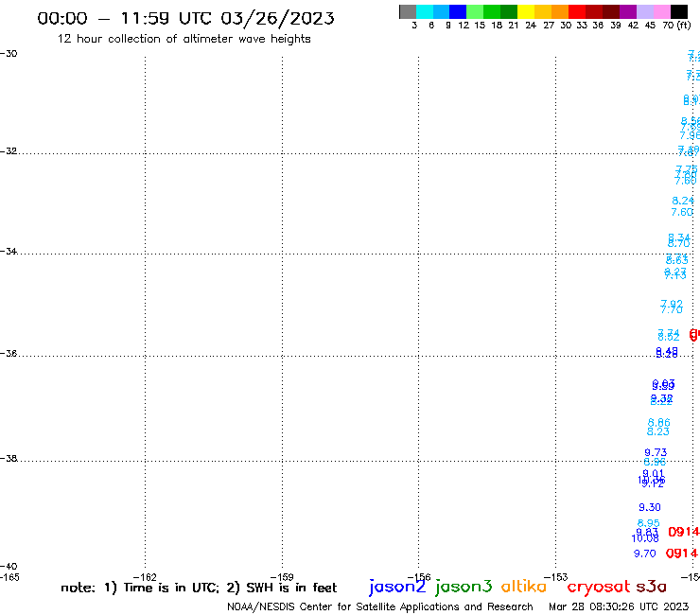Click the wave height value '8.95'
This screenshot has height=615, width=700.
coord(649,522)
